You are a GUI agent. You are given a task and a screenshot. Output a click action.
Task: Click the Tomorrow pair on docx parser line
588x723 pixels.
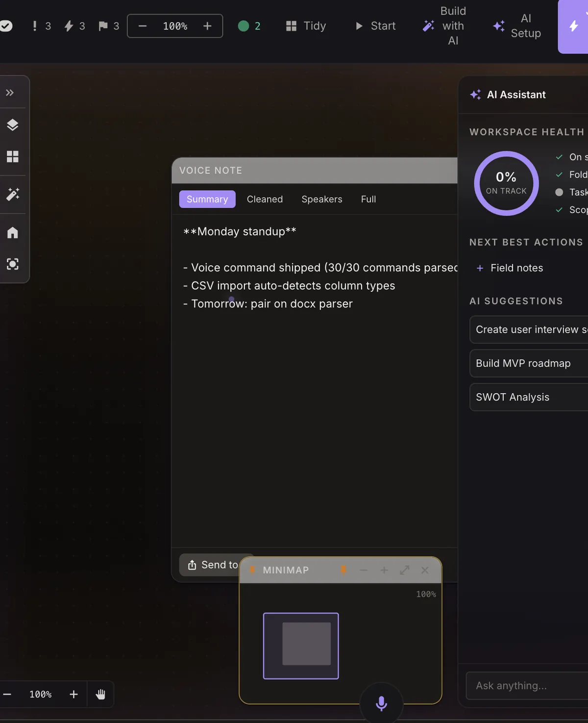(268, 304)
